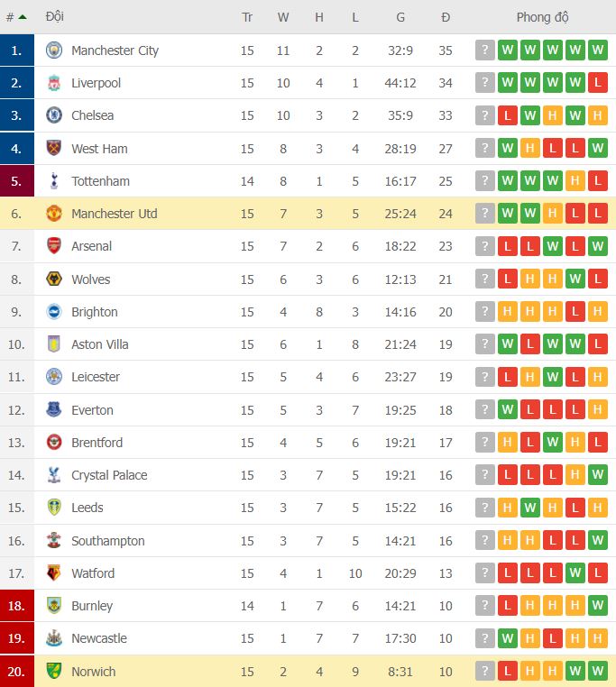Click the West Ham club crest
This screenshot has width=616, height=687.
54,148
